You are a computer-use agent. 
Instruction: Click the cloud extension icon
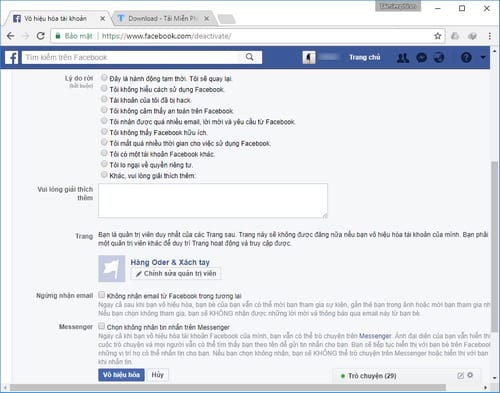(x=455, y=36)
